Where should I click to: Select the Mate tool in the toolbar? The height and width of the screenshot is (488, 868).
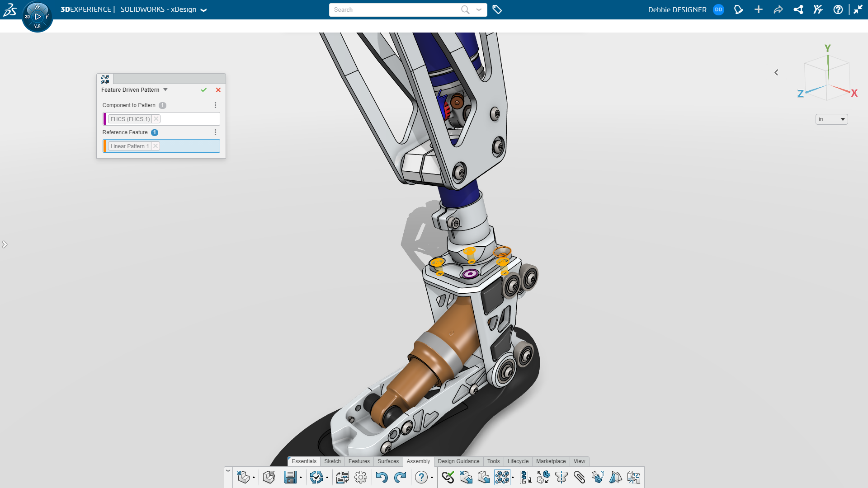pos(449,477)
